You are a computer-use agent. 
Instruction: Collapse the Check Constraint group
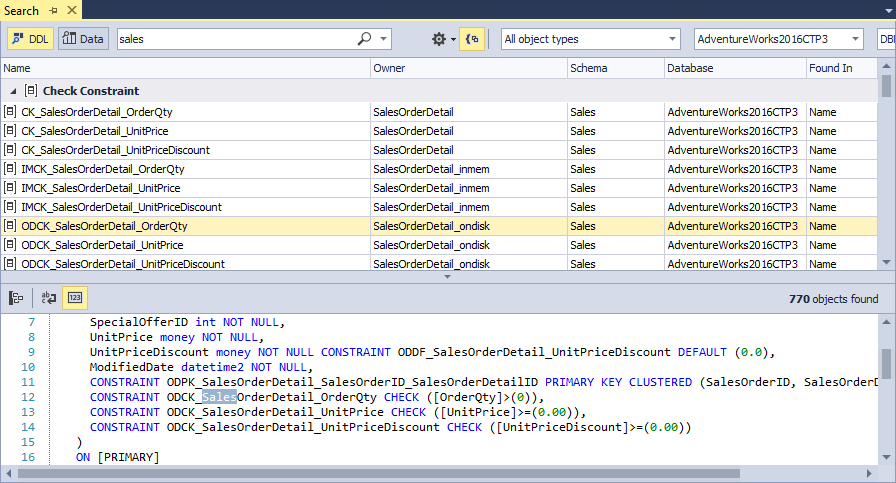pos(12,91)
